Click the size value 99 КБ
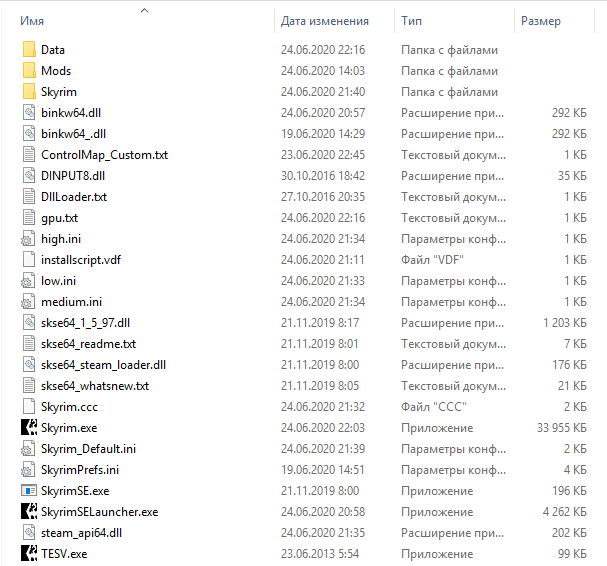The width and height of the screenshot is (607, 566). click(573, 554)
